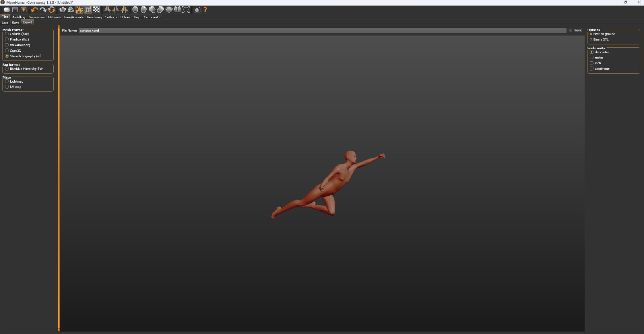Click the orange pose figure icon
644x334 pixels.
80,10
